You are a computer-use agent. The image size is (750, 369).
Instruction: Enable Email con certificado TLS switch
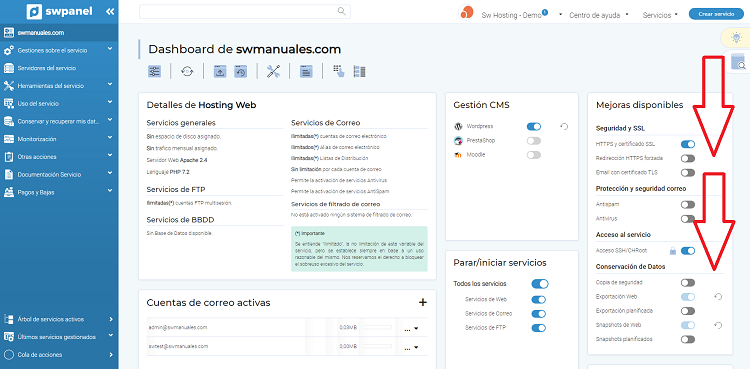pos(688,172)
